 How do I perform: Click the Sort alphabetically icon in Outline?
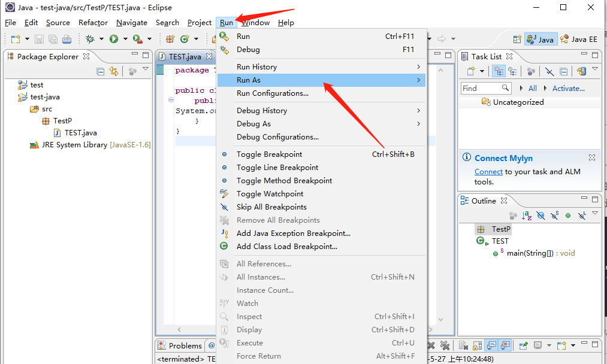(x=527, y=216)
